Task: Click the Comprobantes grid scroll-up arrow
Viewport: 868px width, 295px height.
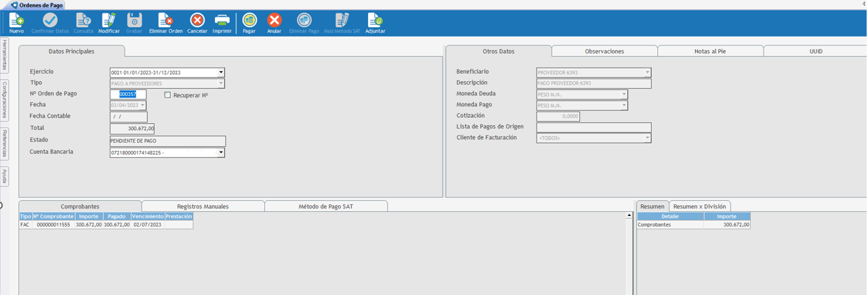Action: point(629,215)
